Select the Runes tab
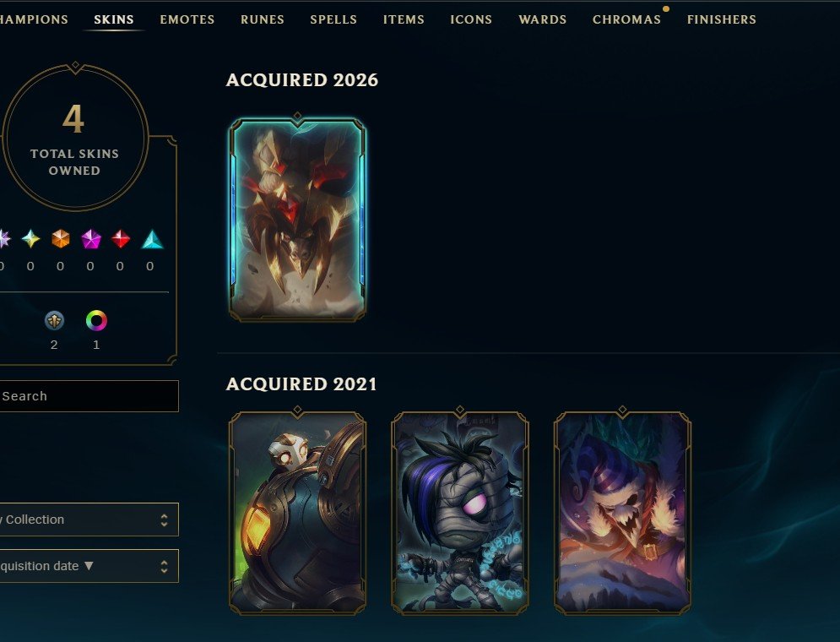 pyautogui.click(x=263, y=19)
